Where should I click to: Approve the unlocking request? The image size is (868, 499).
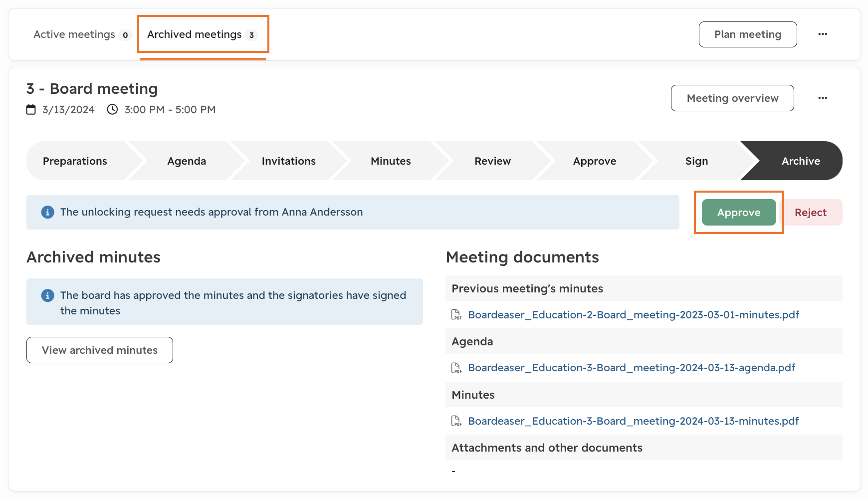[x=739, y=213]
